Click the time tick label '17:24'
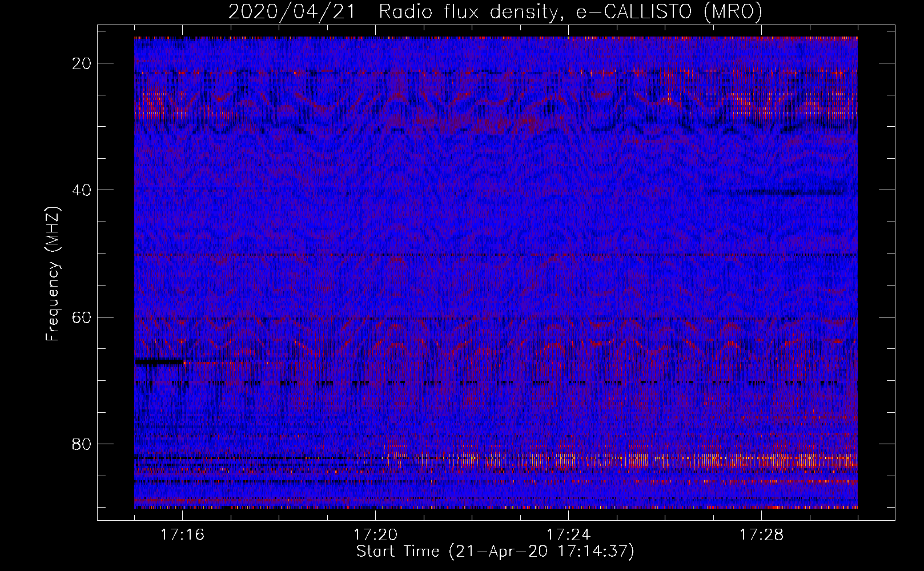Image resolution: width=924 pixels, height=571 pixels. tap(569, 535)
